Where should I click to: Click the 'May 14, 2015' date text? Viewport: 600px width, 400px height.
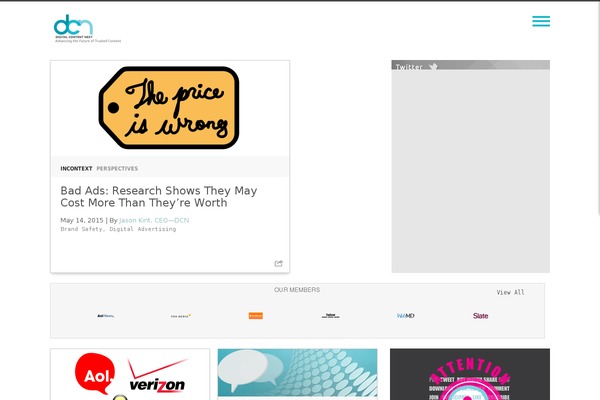pos(82,220)
